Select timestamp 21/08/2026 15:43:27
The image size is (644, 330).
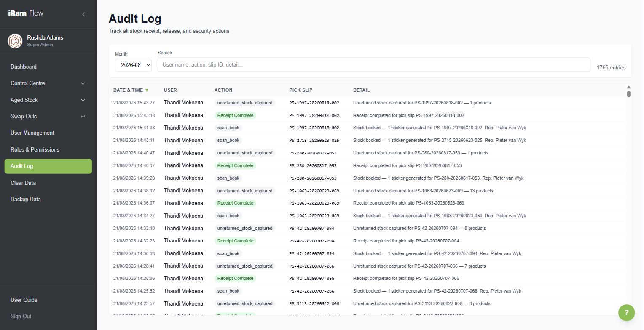[x=134, y=103]
